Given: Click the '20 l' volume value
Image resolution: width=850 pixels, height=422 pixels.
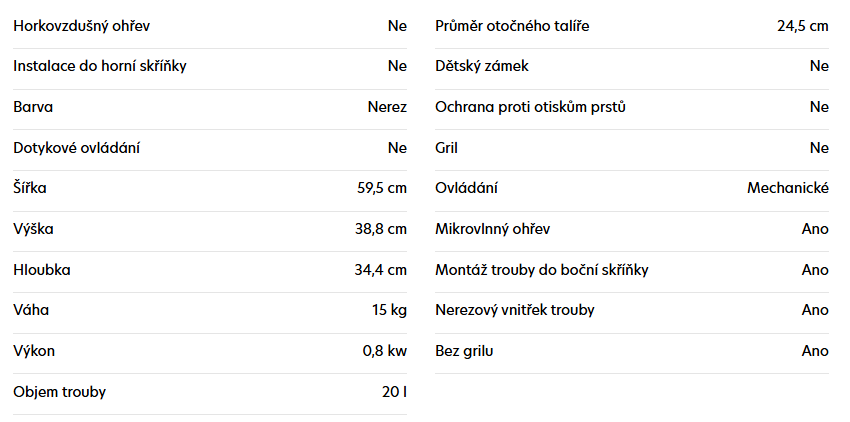Looking at the screenshot, I should pos(394,392).
